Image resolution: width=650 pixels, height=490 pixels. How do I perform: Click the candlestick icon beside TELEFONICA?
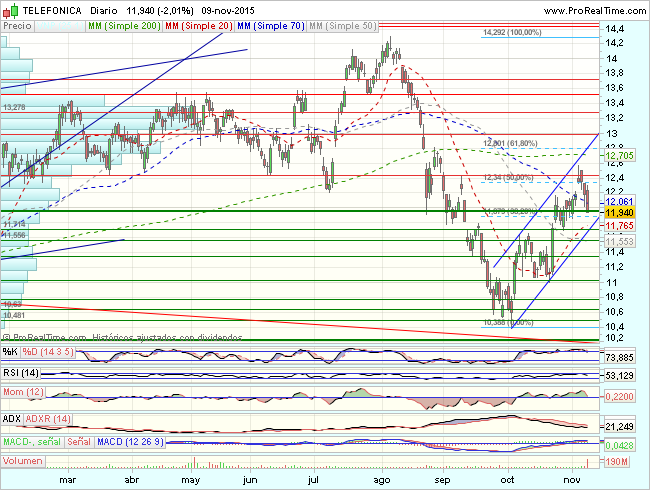(10, 10)
